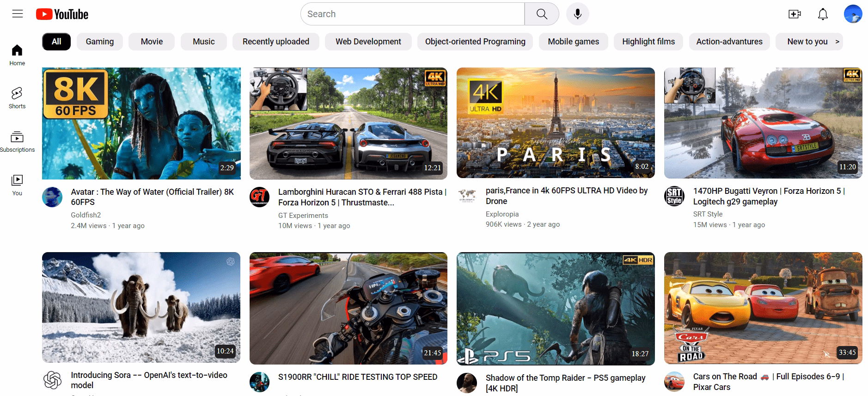Open Goldfish2 channel avatar
The height and width of the screenshot is (396, 868).
point(52,197)
